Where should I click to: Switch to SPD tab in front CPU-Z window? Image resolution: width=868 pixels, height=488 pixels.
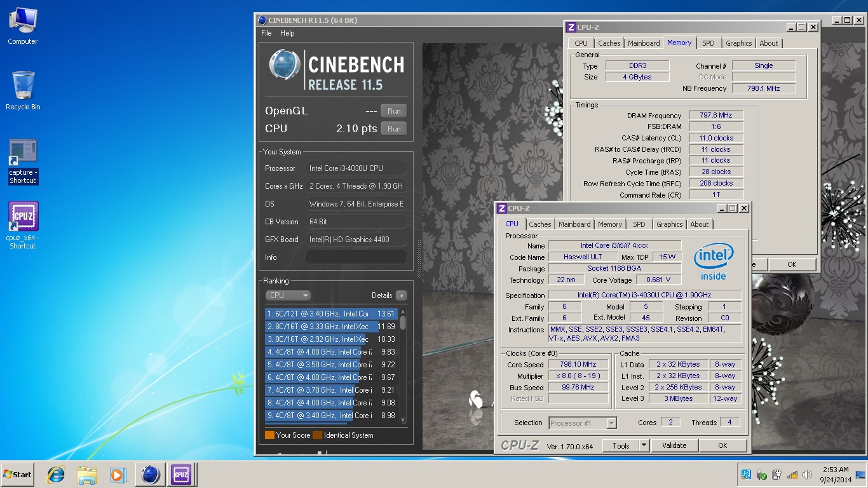[639, 224]
